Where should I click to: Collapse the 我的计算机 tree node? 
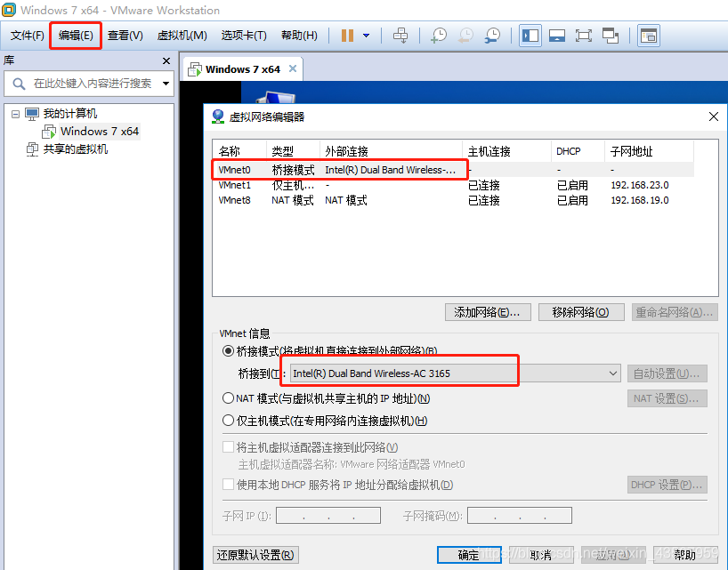pos(15,114)
